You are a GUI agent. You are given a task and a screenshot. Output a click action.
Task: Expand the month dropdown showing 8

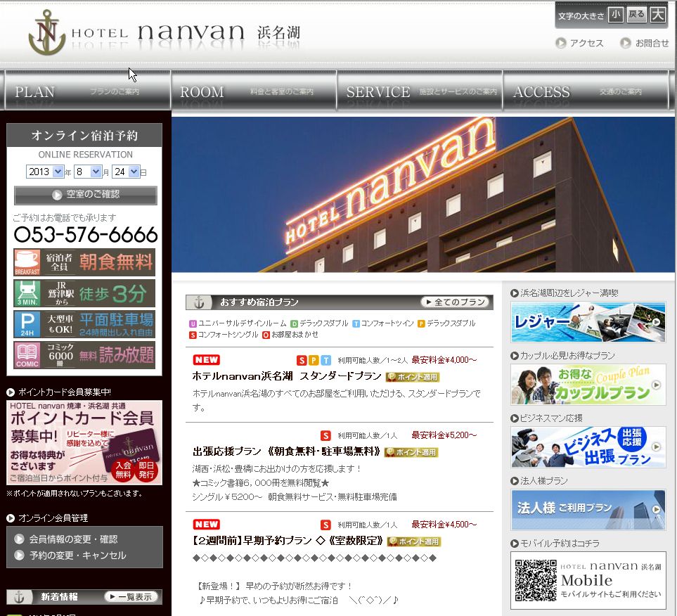[88, 172]
